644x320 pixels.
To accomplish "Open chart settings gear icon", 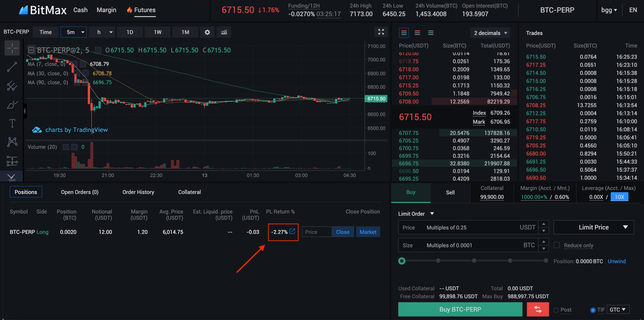I will coord(207,32).
